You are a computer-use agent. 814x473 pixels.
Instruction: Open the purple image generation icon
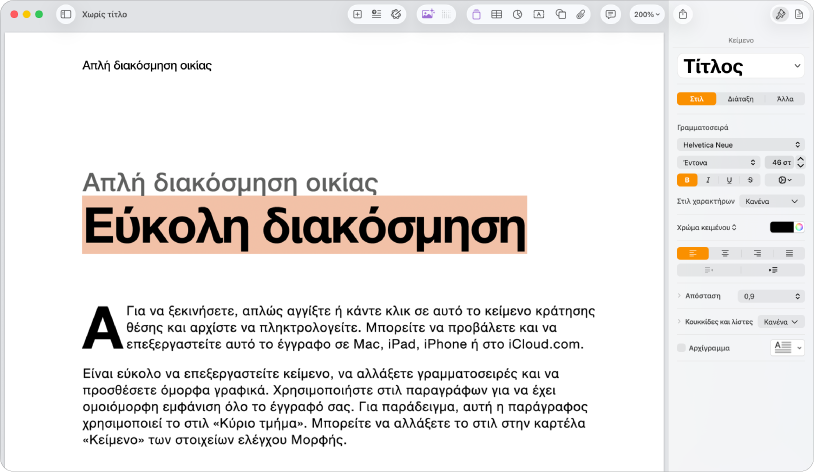(428, 15)
